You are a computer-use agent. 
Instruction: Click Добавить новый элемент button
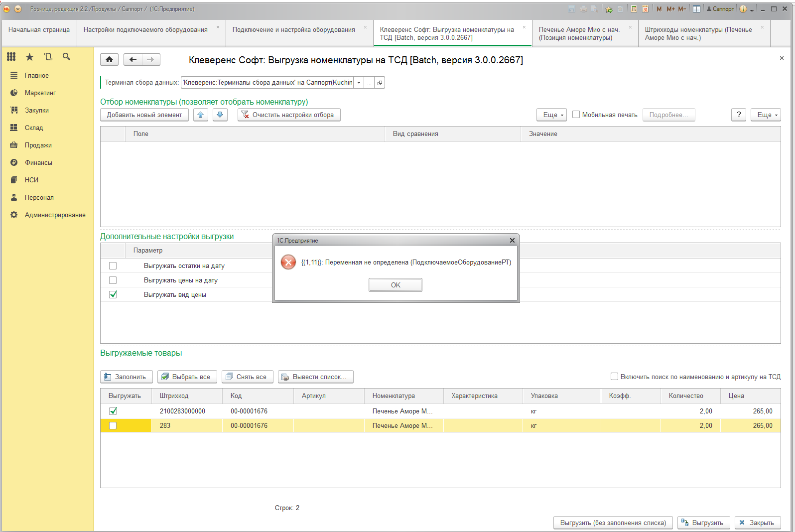144,115
